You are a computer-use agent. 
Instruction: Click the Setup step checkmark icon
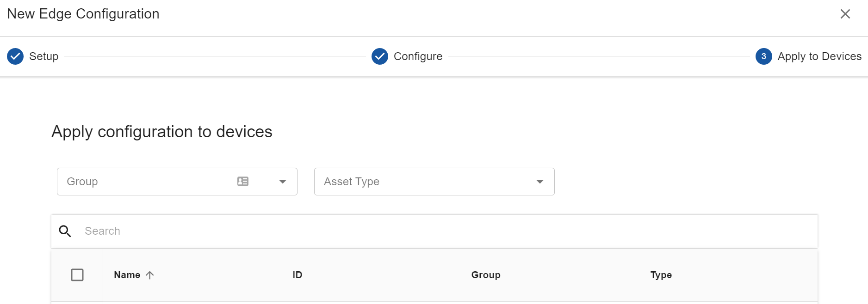(15, 56)
